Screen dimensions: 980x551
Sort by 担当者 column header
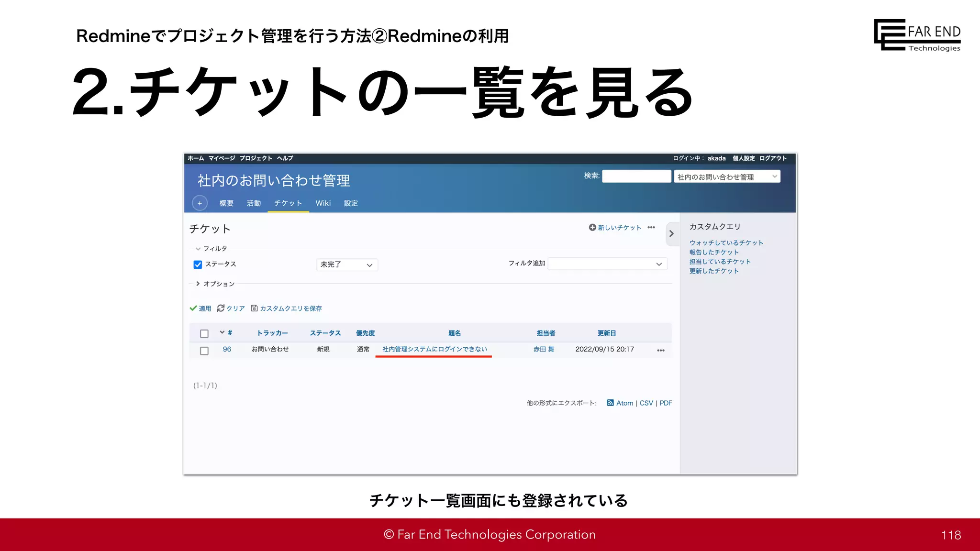coord(546,333)
